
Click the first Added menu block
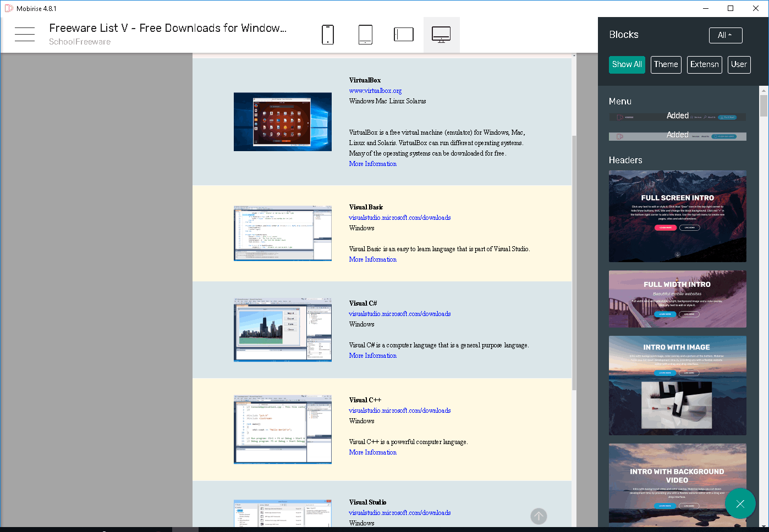click(678, 117)
